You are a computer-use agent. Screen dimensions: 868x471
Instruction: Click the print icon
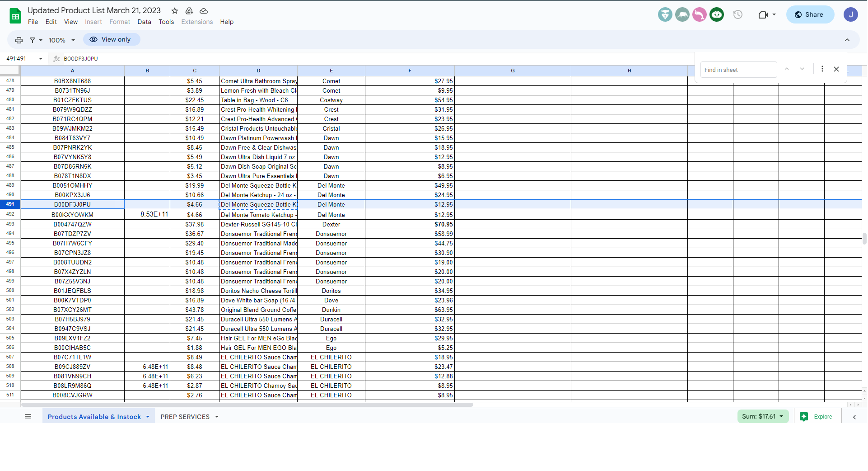pos(19,40)
